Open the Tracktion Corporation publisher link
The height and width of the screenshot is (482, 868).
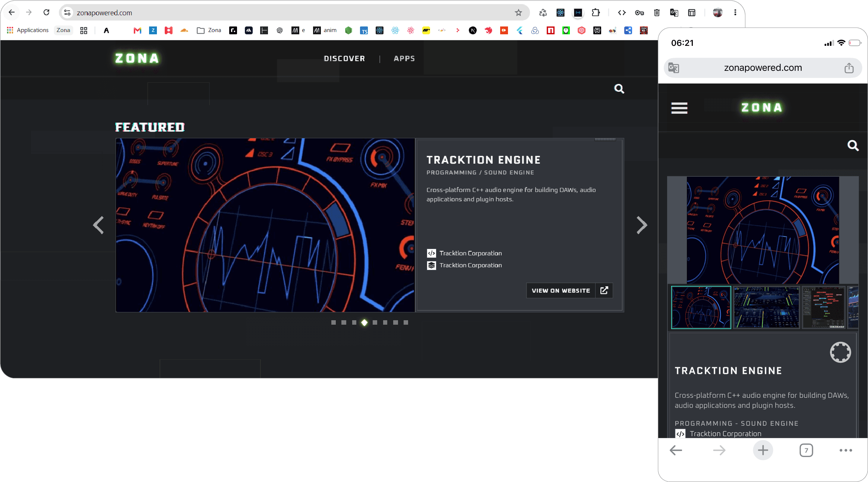464,265
